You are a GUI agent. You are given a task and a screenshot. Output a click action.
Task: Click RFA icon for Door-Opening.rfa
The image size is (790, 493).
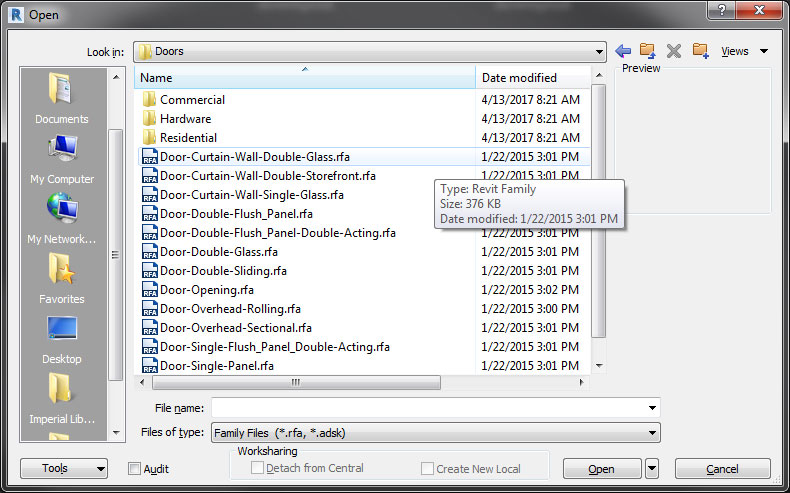[150, 290]
